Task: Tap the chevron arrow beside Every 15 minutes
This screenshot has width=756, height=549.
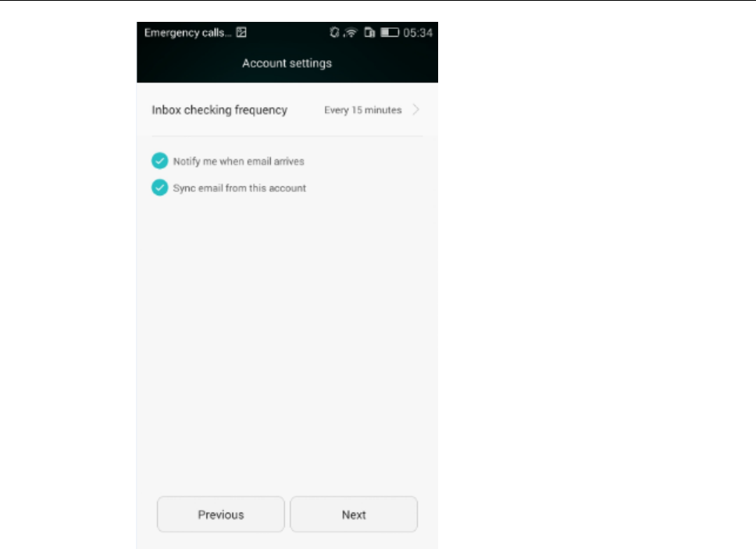Action: coord(416,110)
